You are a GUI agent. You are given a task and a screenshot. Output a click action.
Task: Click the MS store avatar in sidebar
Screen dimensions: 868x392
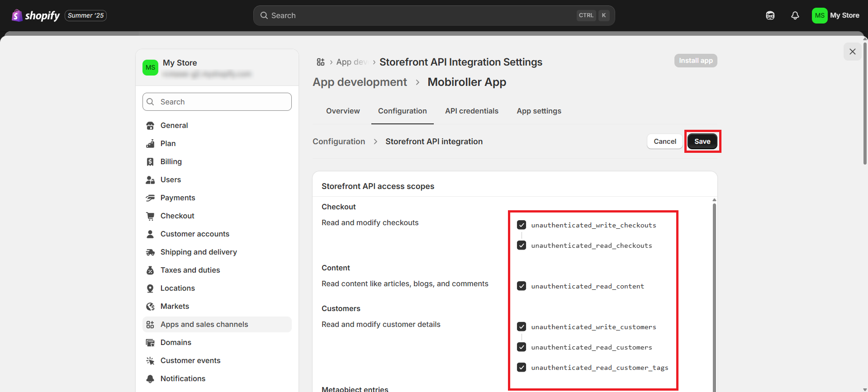click(x=150, y=67)
